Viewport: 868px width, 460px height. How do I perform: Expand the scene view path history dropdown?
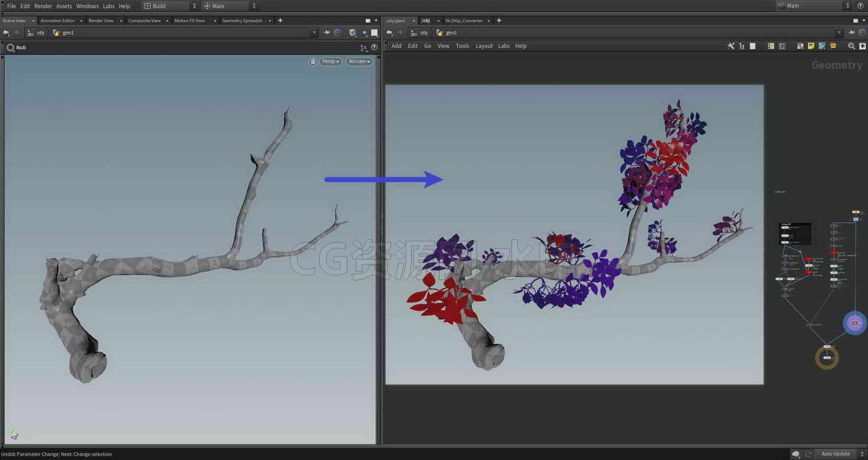[314, 32]
